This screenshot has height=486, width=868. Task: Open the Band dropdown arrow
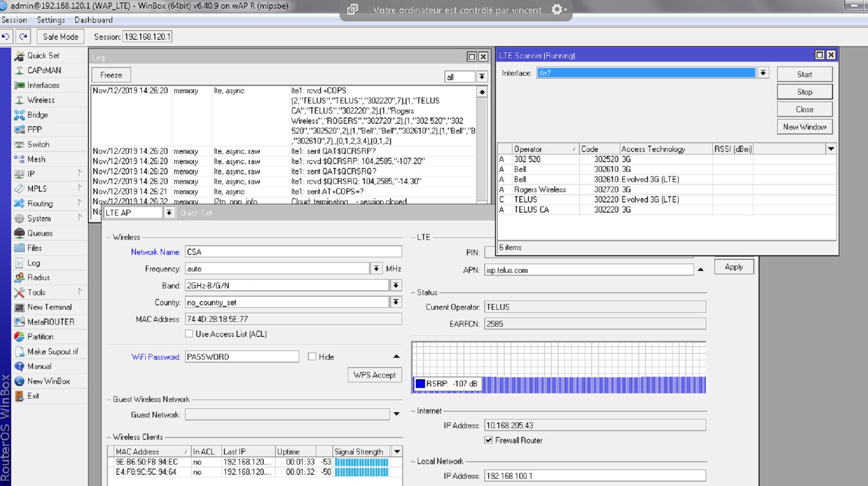[396, 285]
